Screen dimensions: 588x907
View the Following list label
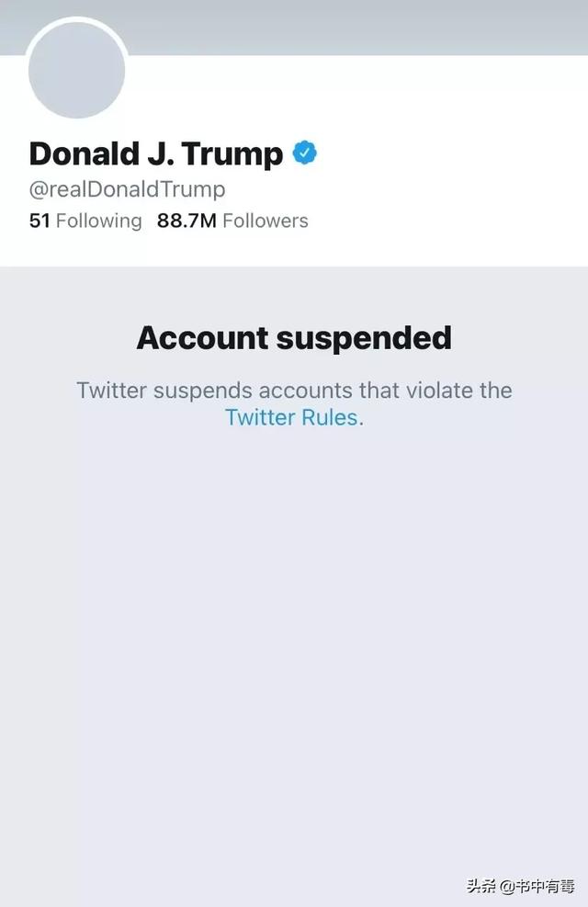pos(99,221)
